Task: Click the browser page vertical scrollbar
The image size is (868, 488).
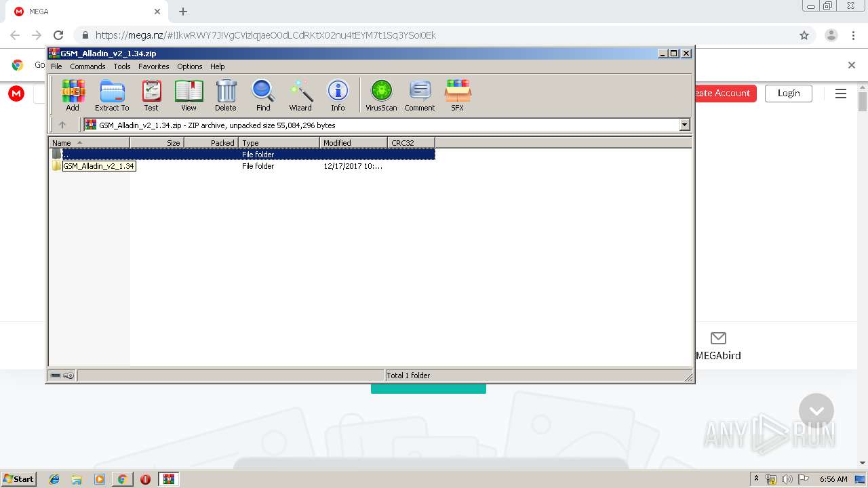Action: click(x=863, y=102)
